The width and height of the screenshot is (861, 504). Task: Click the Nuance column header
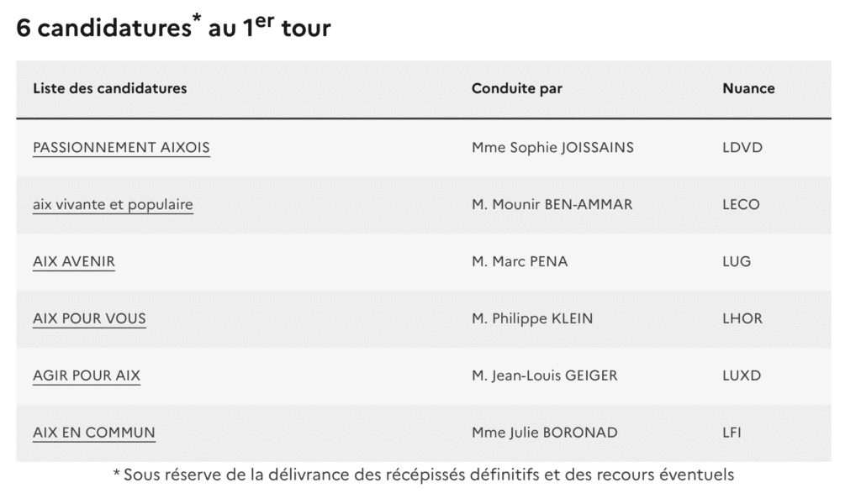[x=748, y=88]
